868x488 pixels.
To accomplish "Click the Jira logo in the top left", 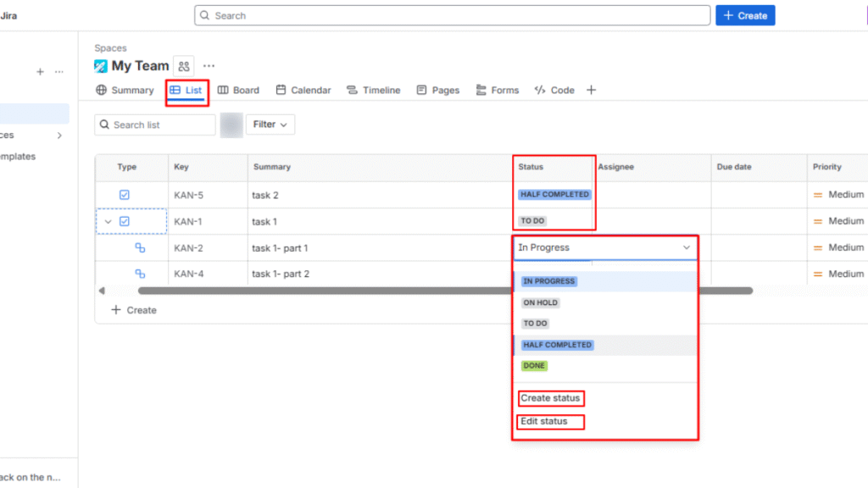I will pyautogui.click(x=8, y=14).
